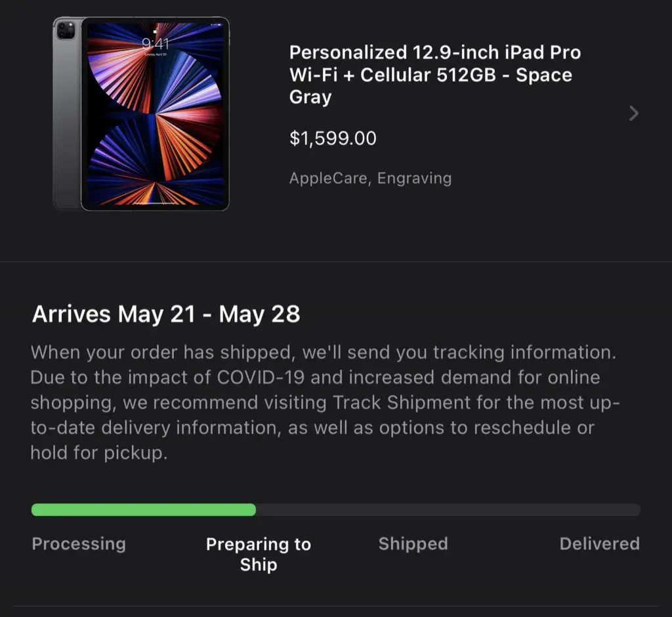The height and width of the screenshot is (617, 672).
Task: Click the Delivered status label
Action: 599,543
